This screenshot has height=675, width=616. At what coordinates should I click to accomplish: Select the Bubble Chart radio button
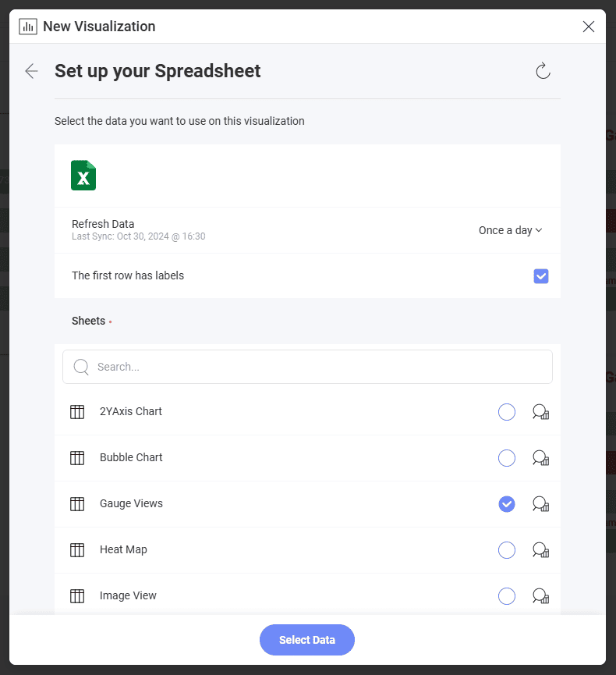(506, 458)
